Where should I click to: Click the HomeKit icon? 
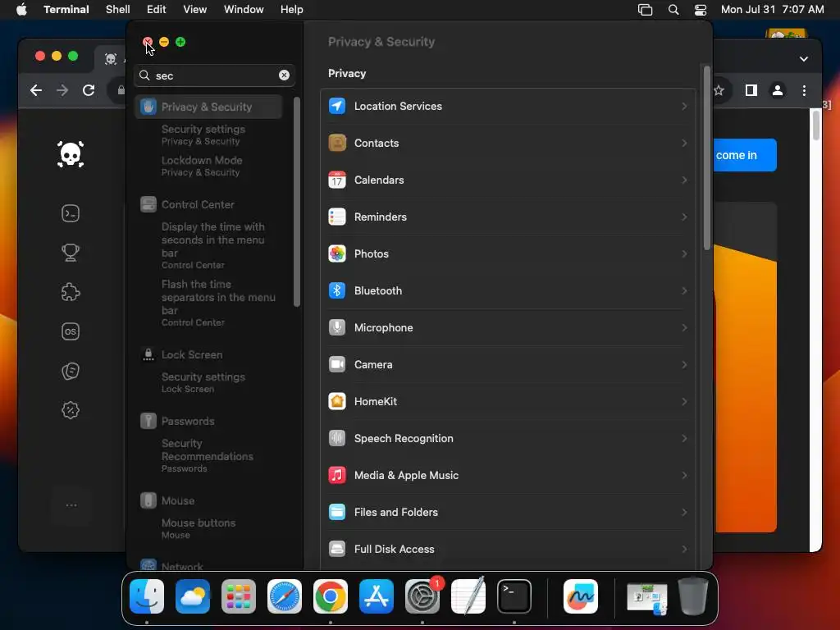click(x=337, y=401)
